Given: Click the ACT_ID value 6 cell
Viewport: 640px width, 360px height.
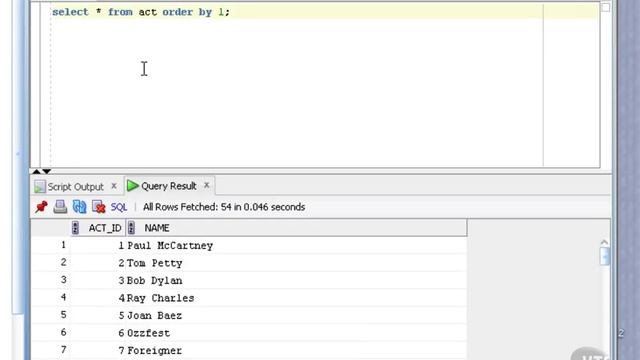Looking at the screenshot, I should click(x=98, y=333).
